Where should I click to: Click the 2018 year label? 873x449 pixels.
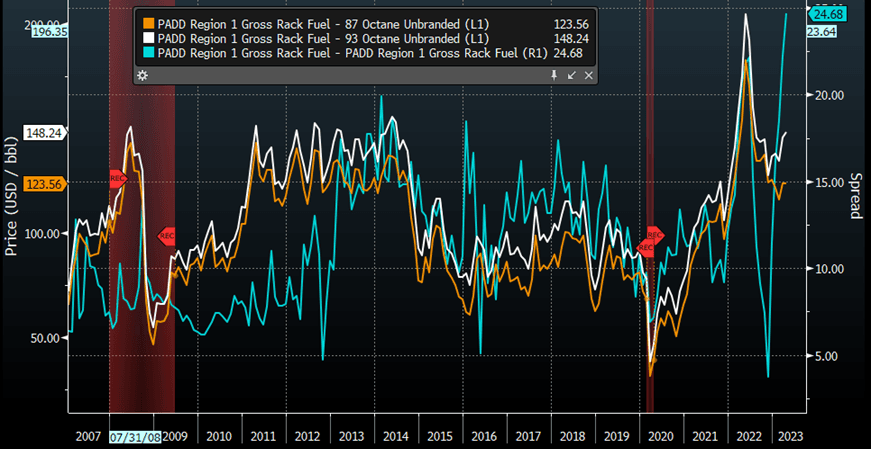(572, 436)
